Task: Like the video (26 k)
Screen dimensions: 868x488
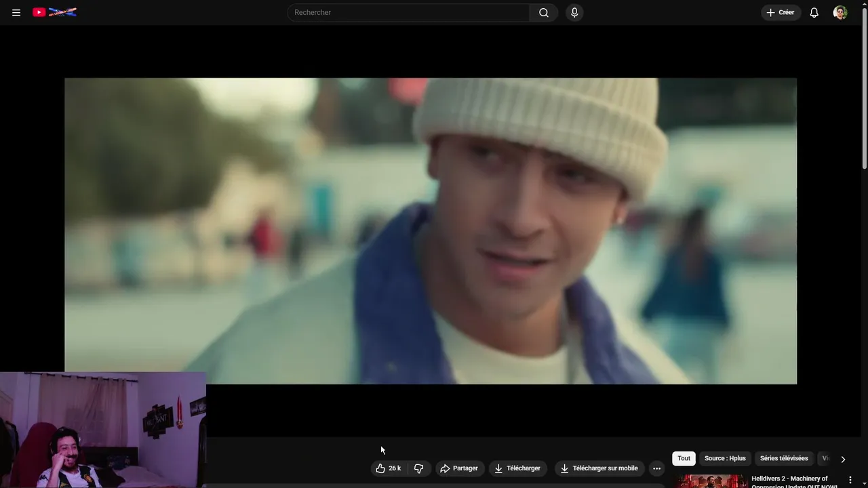Action: 390,468
